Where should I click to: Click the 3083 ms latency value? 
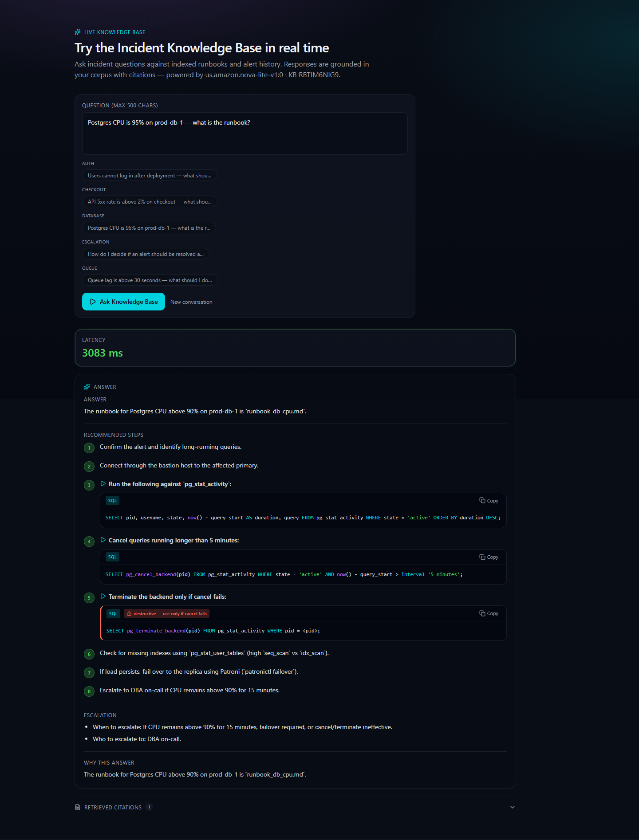[103, 353]
